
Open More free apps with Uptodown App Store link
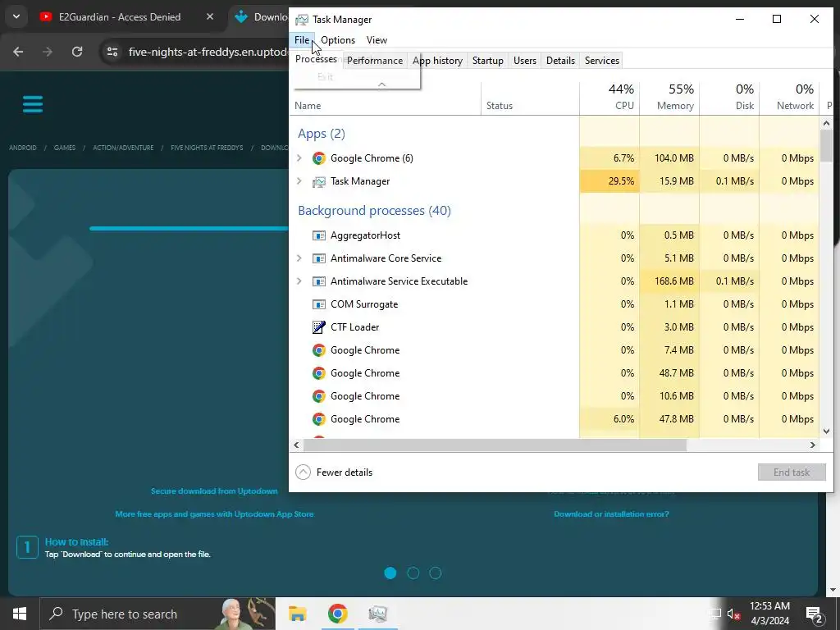click(x=214, y=514)
